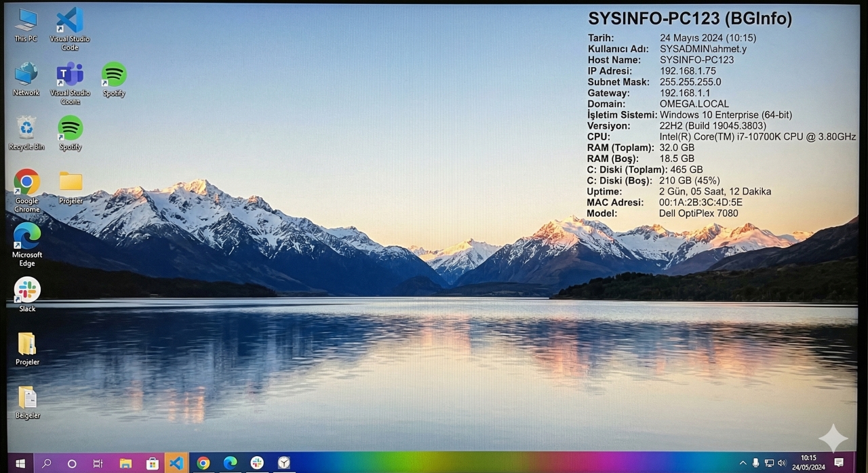Screen dimensions: 868x473
Task: Select the Microsoft Edge desktop shortcut
Action: (27, 236)
